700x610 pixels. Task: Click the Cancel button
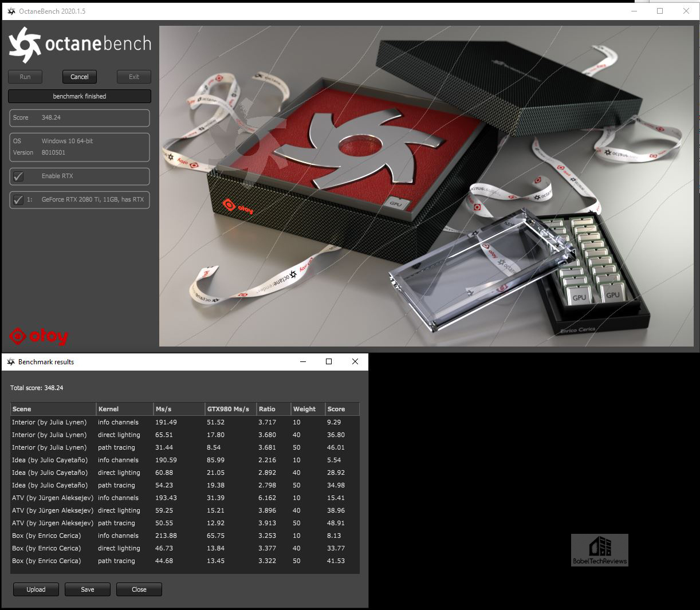pyautogui.click(x=80, y=77)
